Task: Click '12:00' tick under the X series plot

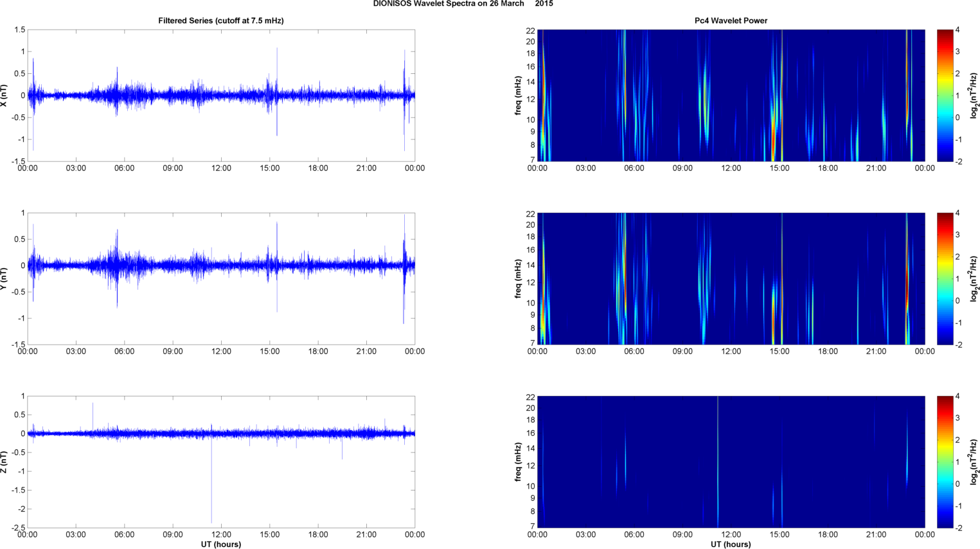Action: (x=221, y=168)
